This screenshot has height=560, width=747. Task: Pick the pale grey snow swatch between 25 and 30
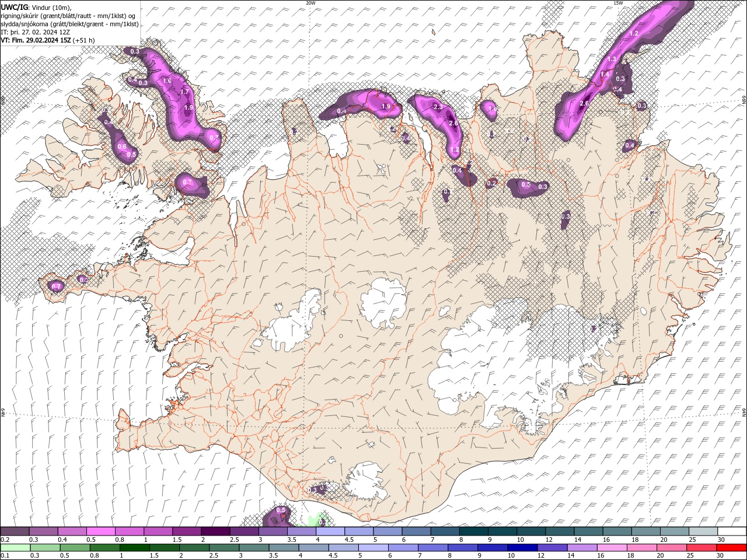tap(702, 531)
